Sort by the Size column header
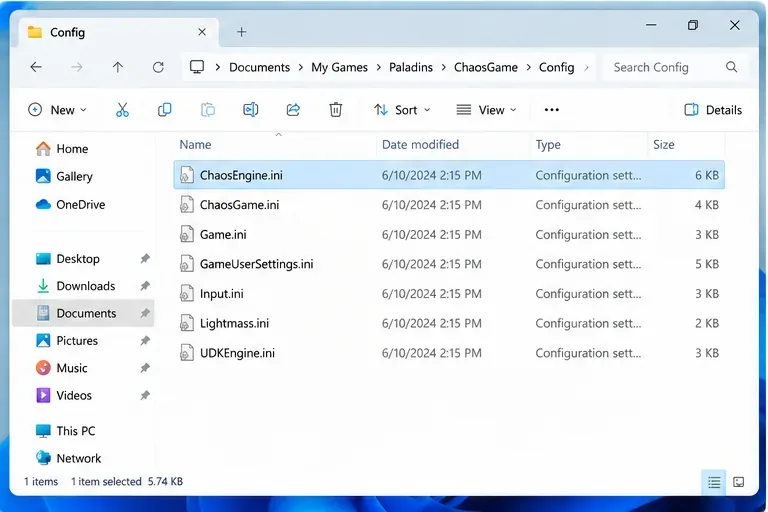This screenshot has width=768, height=512. (664, 145)
